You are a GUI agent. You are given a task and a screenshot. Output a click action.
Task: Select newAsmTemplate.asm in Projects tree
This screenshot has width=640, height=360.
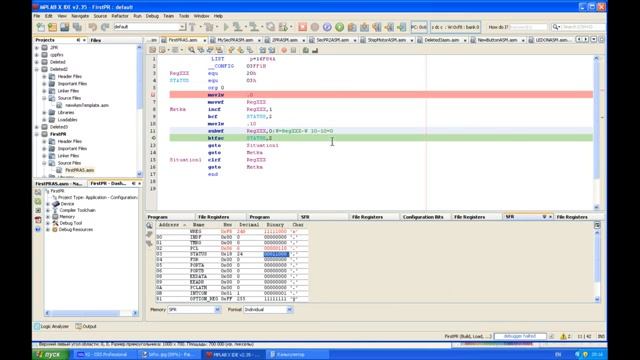[87, 105]
